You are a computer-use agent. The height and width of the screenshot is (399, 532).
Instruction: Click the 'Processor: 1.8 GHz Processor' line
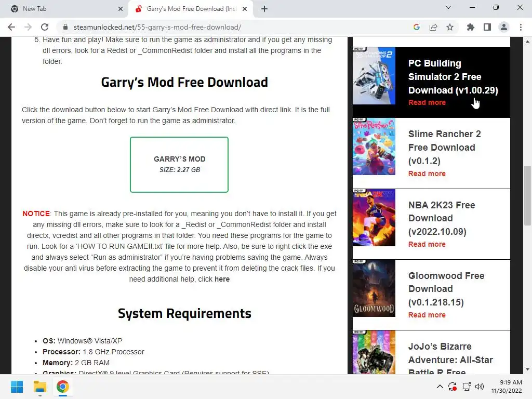tap(94, 352)
